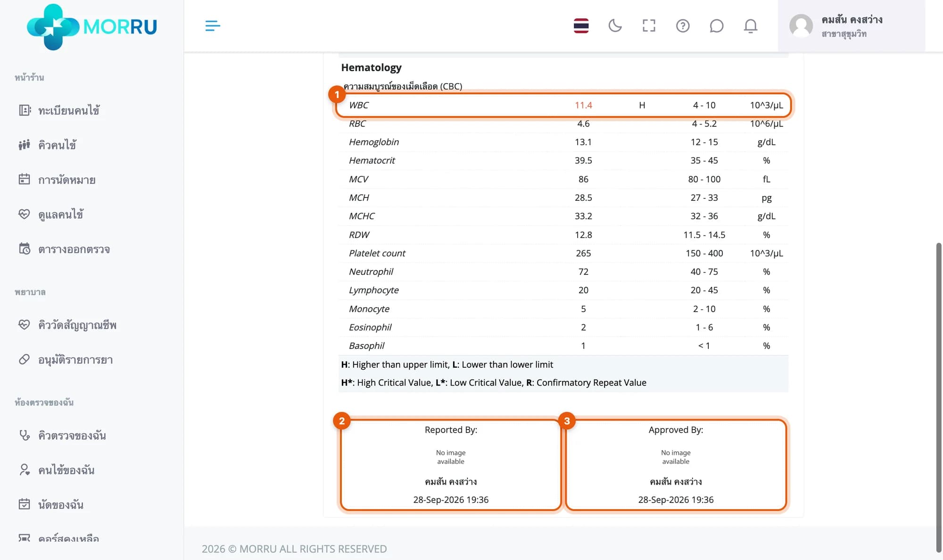Click the Hemoglobin row label
Image resolution: width=943 pixels, height=560 pixels.
(x=373, y=142)
